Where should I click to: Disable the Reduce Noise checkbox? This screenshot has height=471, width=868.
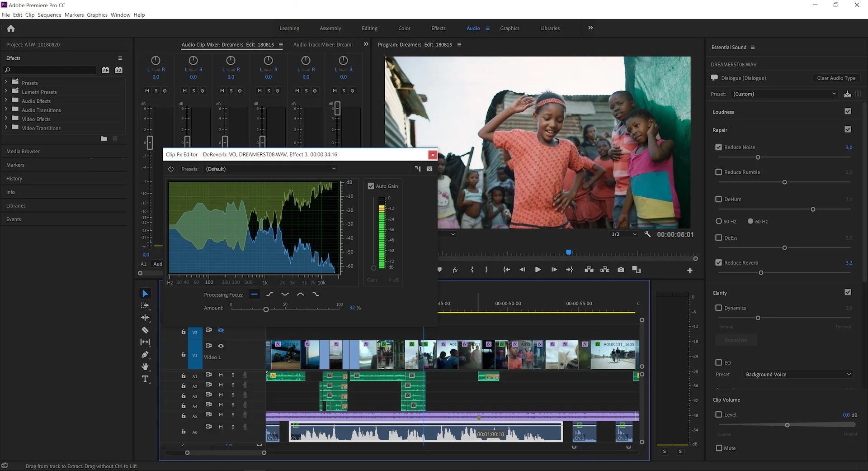click(x=719, y=147)
